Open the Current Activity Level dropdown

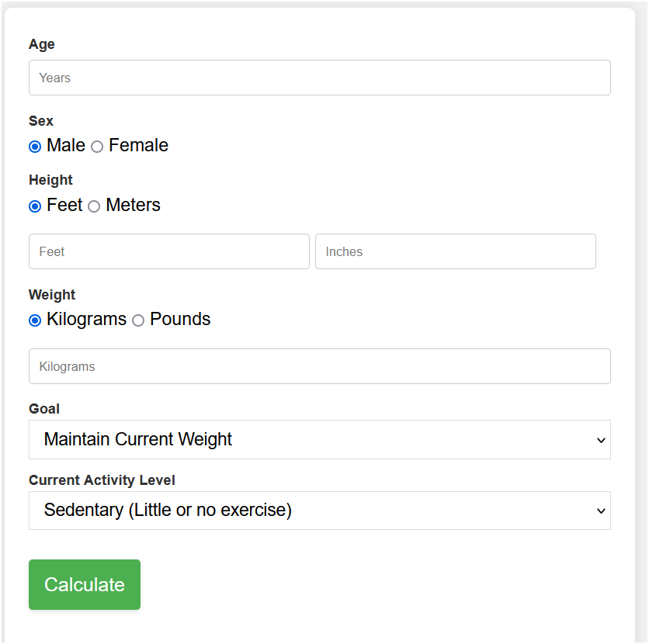pos(319,511)
